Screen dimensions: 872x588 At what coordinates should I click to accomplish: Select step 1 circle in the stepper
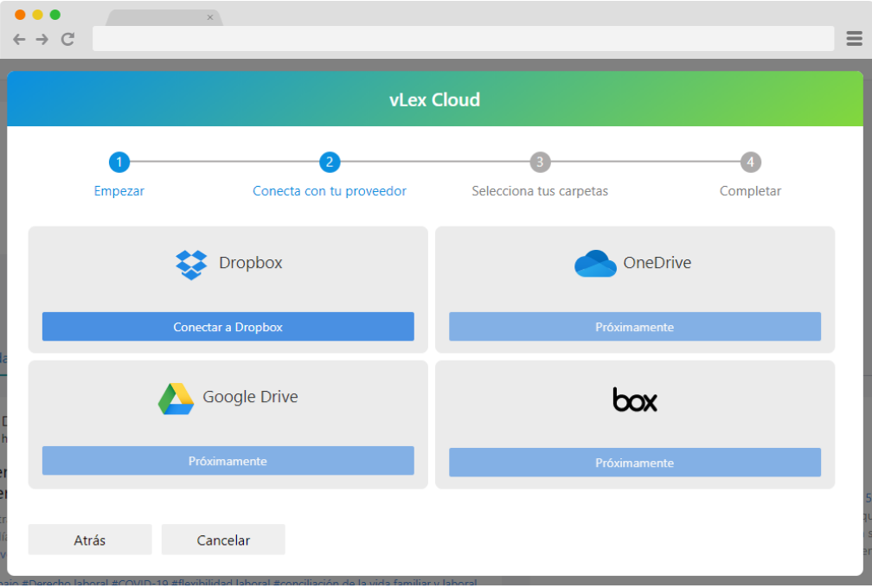click(x=119, y=163)
